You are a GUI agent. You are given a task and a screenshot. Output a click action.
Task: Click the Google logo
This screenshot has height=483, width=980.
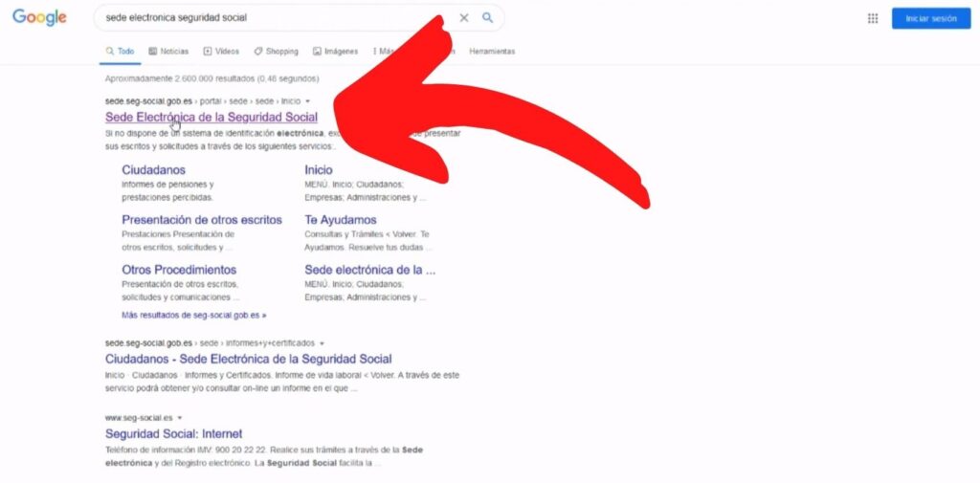[x=38, y=17]
